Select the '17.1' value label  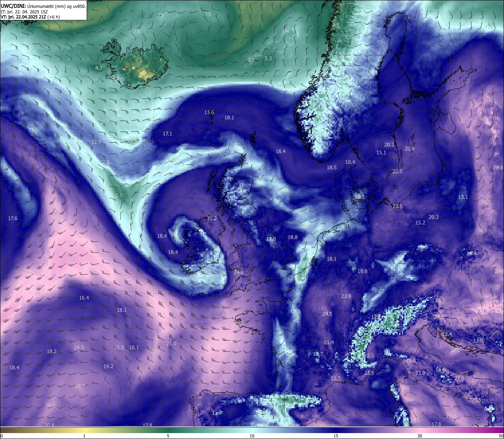pyautogui.click(x=167, y=134)
